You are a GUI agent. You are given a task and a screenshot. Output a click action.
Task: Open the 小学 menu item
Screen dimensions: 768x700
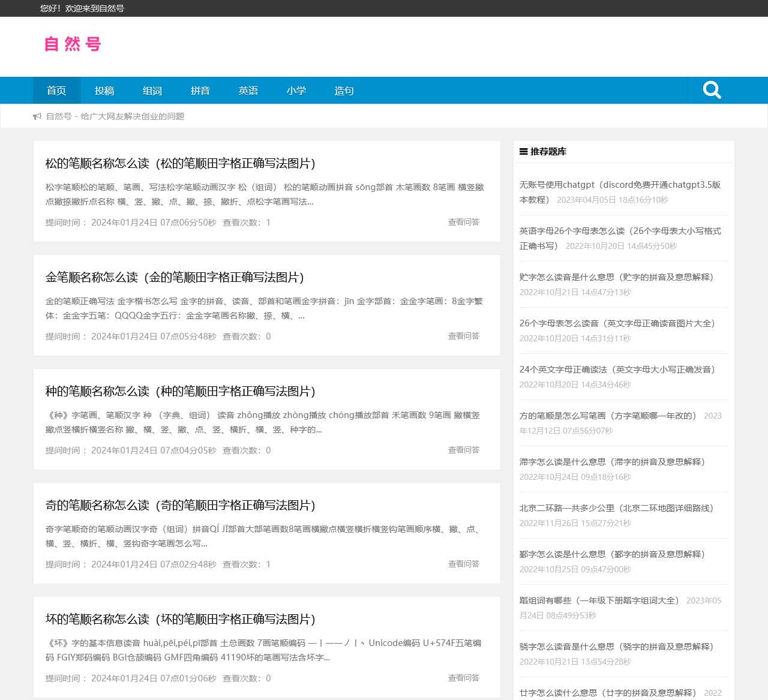coord(296,91)
